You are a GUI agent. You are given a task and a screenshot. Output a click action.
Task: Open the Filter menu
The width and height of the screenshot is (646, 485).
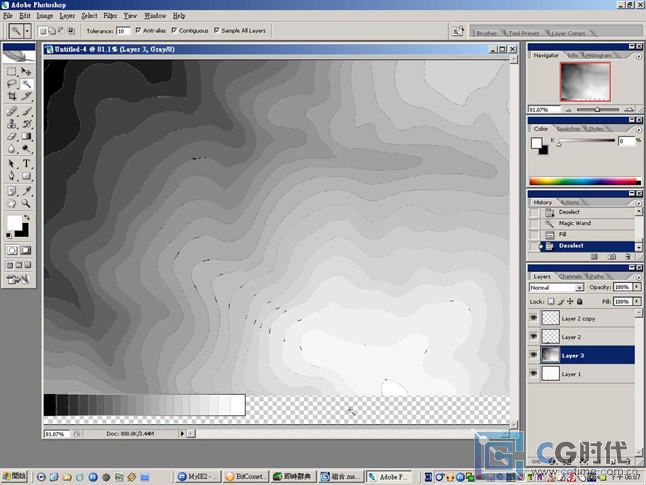click(110, 16)
